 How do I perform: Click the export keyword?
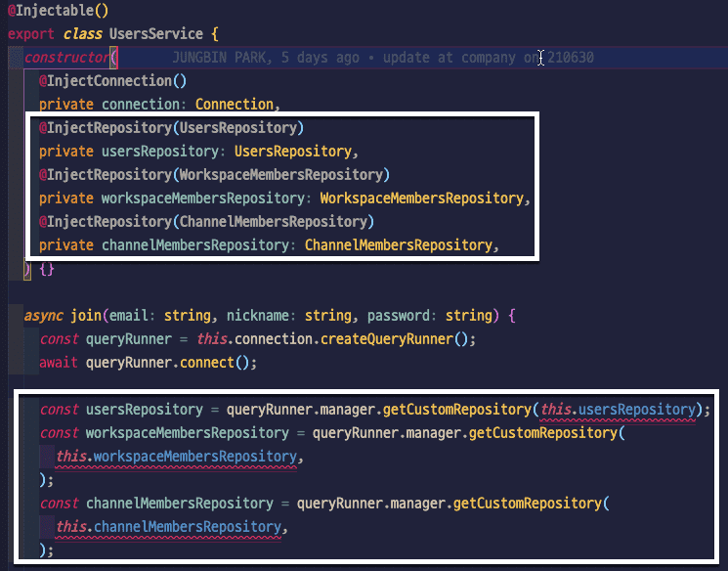point(30,34)
